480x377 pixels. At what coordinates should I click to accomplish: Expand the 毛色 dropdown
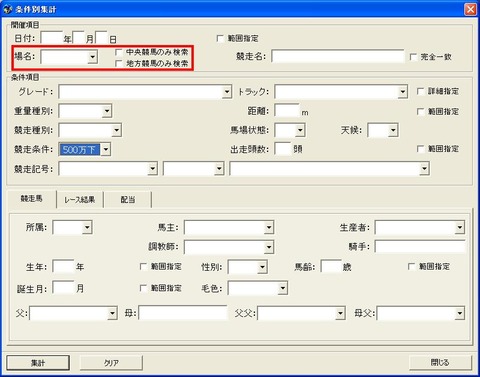coord(283,288)
